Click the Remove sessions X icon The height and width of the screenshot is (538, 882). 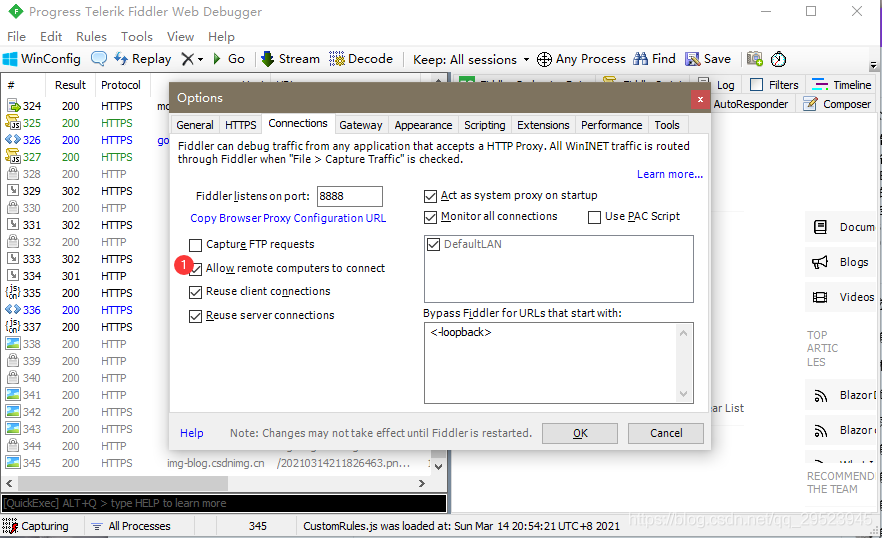point(187,59)
